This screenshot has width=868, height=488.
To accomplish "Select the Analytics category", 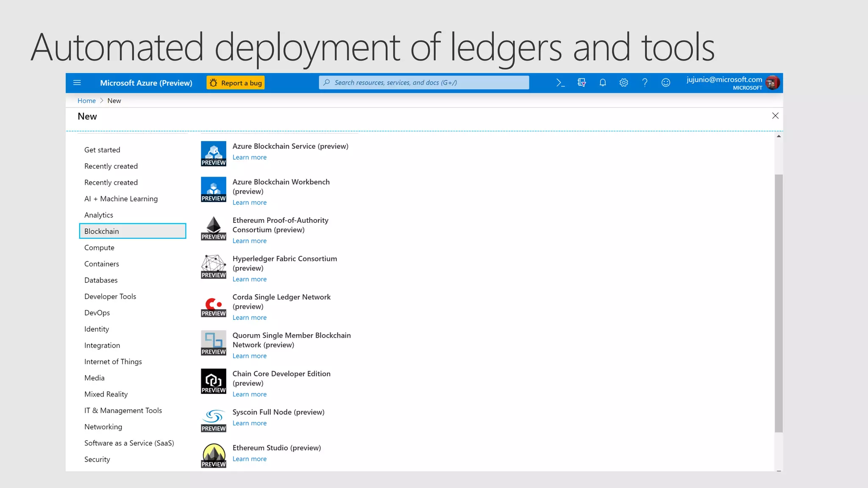I will [99, 215].
